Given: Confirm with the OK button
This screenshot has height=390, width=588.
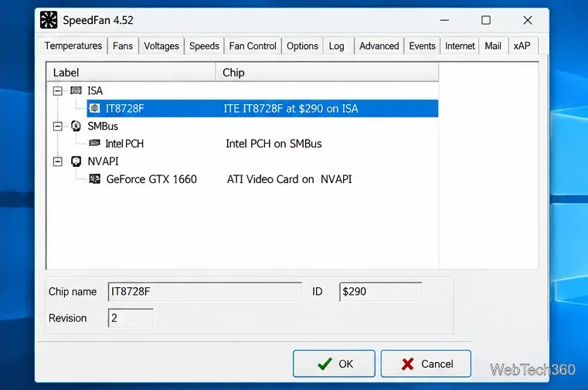Looking at the screenshot, I should [x=334, y=364].
